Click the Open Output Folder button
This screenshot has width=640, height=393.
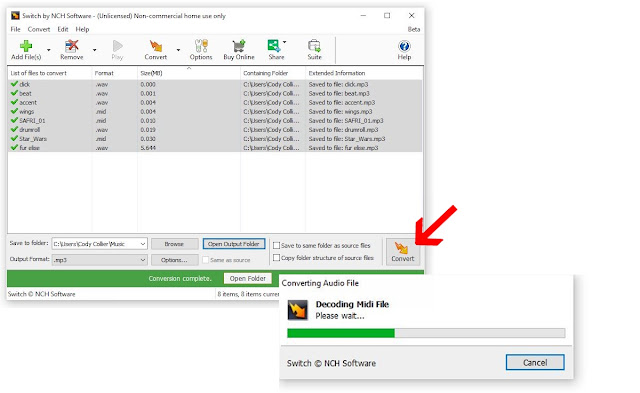(233, 244)
